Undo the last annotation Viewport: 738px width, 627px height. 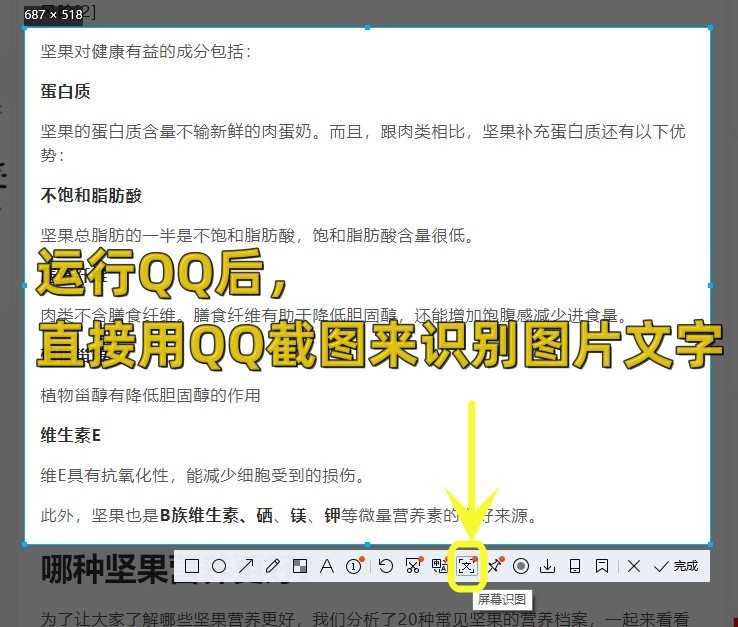click(x=386, y=566)
